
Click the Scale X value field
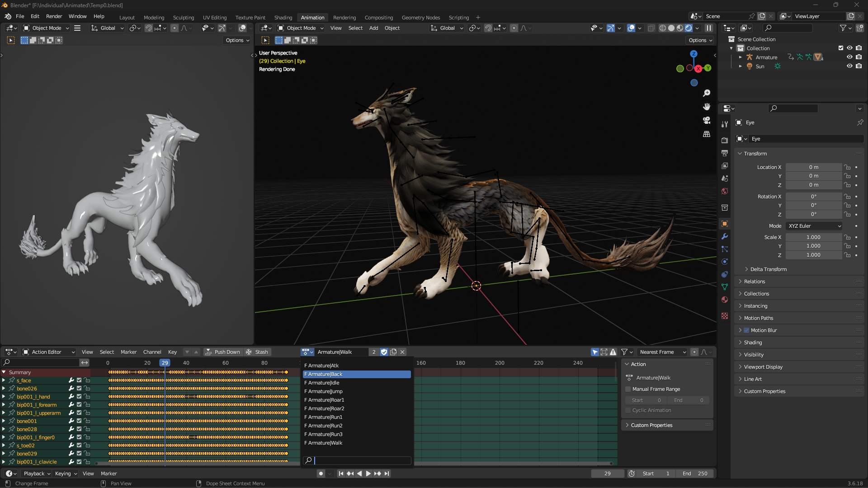pyautogui.click(x=813, y=237)
